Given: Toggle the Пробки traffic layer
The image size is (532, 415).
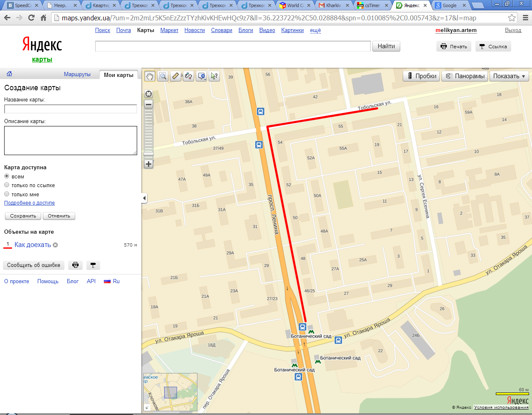Looking at the screenshot, I should click(x=421, y=76).
